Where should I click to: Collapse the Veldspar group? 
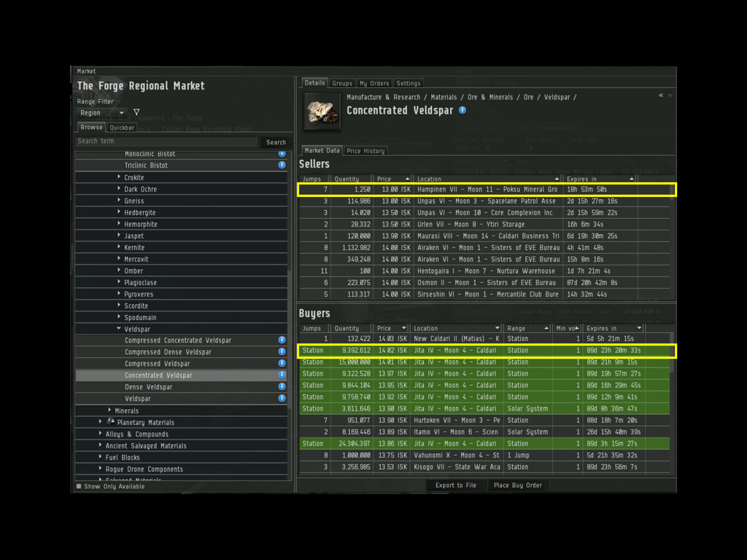(x=119, y=329)
